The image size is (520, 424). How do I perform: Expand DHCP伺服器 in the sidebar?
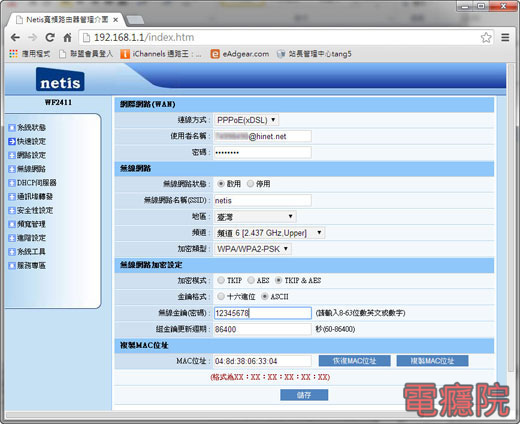point(32,183)
